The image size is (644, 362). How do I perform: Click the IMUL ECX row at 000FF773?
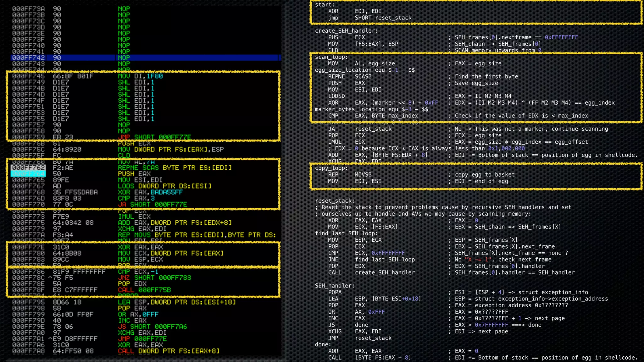click(81, 217)
